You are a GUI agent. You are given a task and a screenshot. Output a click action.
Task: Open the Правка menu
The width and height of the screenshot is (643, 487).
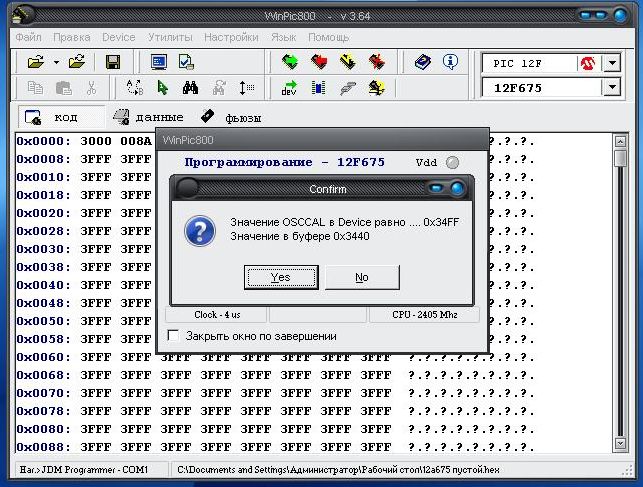72,37
